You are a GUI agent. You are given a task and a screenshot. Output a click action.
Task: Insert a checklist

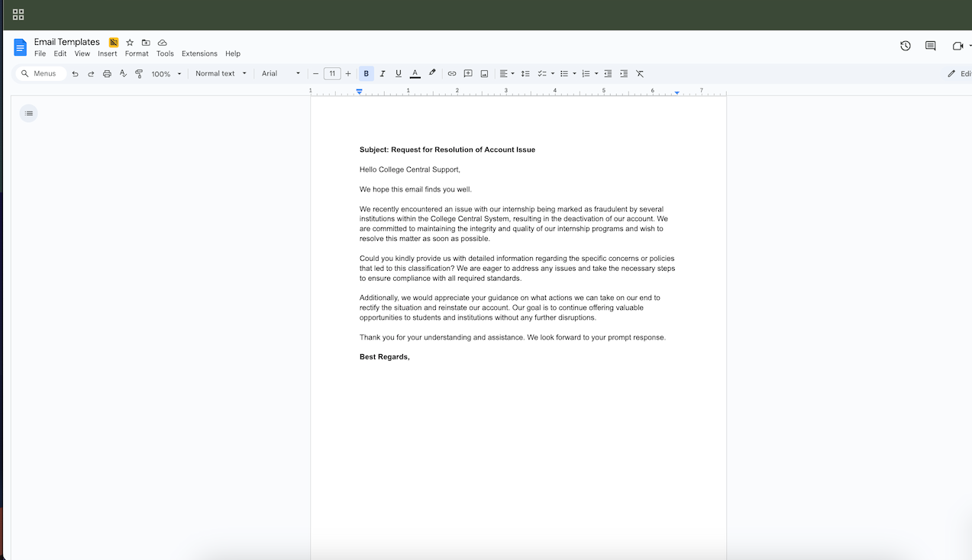click(x=542, y=74)
